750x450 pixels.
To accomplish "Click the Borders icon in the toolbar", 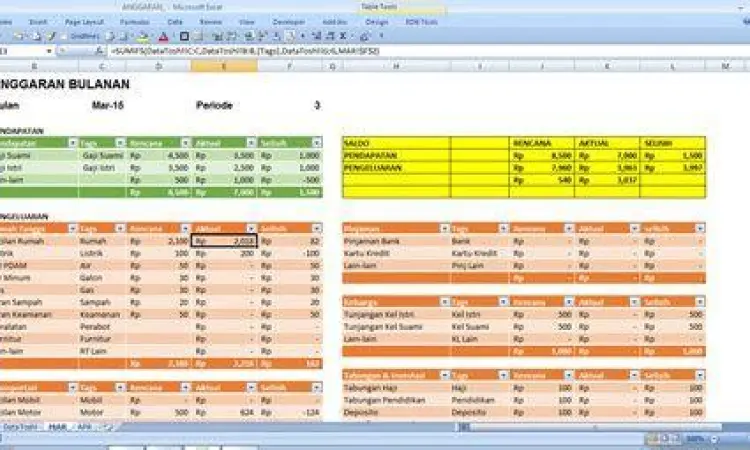I will [x=184, y=37].
